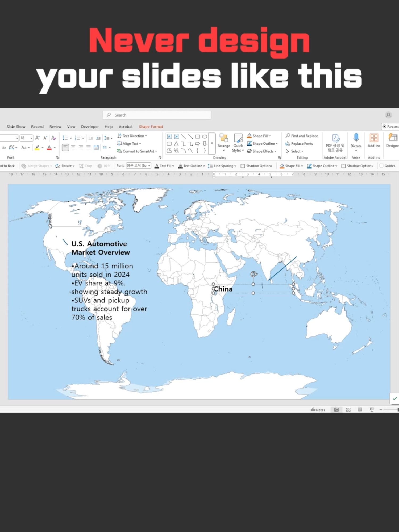Image resolution: width=399 pixels, height=532 pixels.
Task: Clear all formatting with eraser icon
Action: click(53, 138)
